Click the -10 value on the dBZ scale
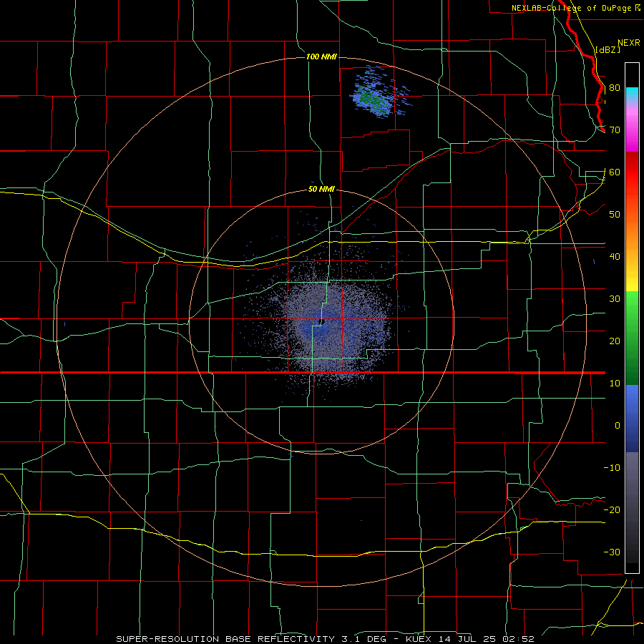 pyautogui.click(x=612, y=468)
